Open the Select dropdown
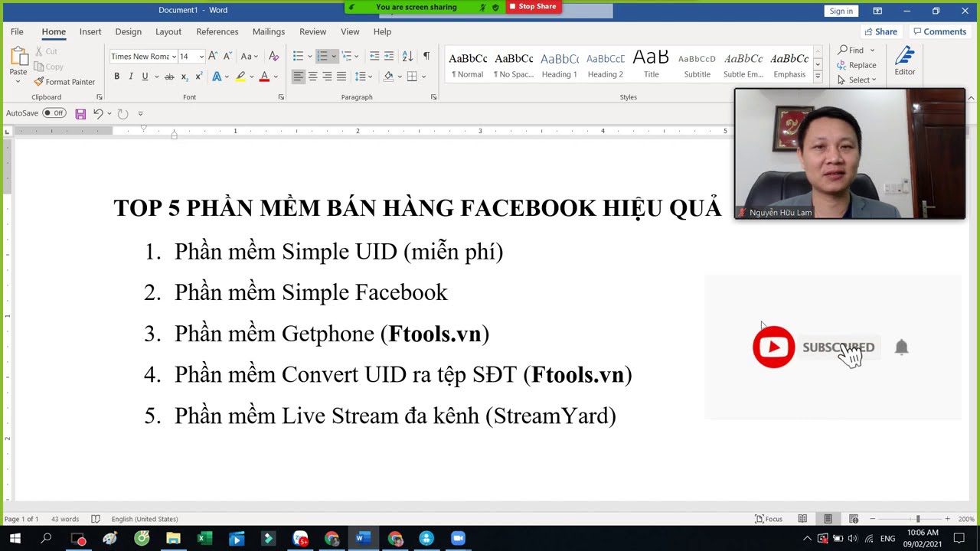980x551 pixels. (857, 80)
